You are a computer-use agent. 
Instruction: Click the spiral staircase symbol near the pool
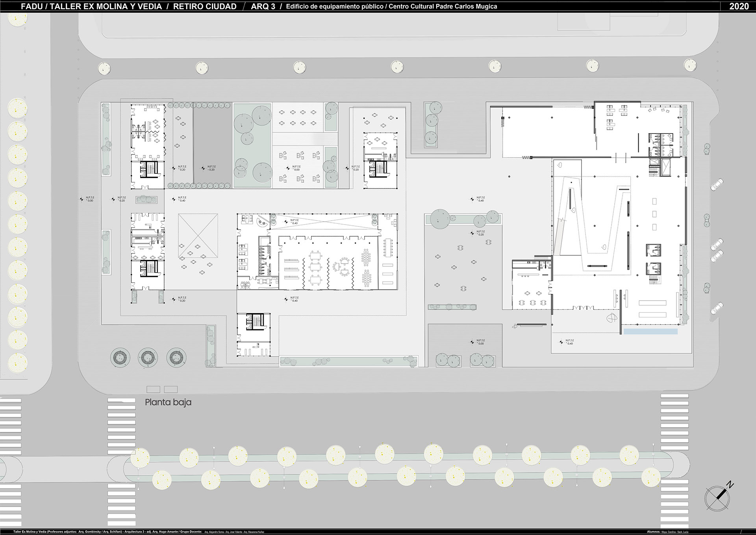tap(611, 318)
